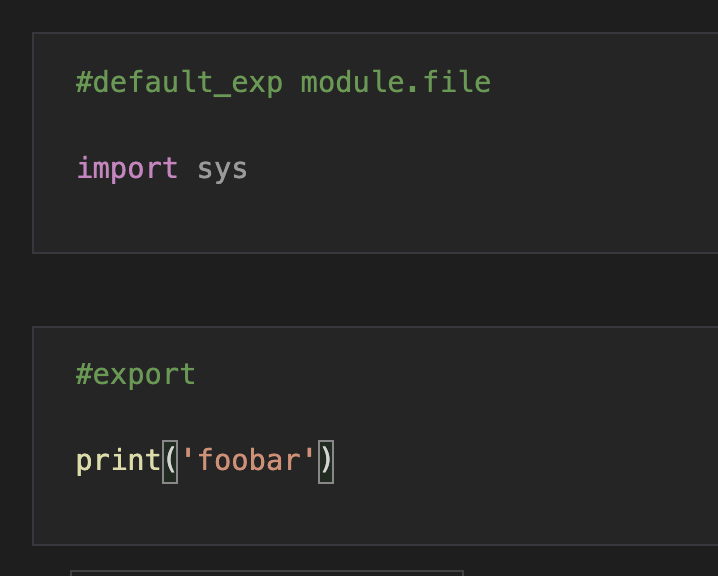Click the blank line above import sys

(375, 126)
